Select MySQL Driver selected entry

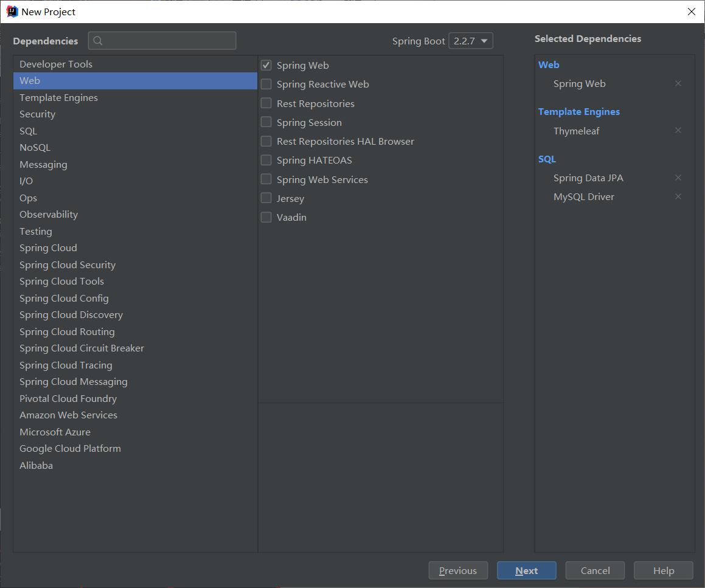coord(583,197)
